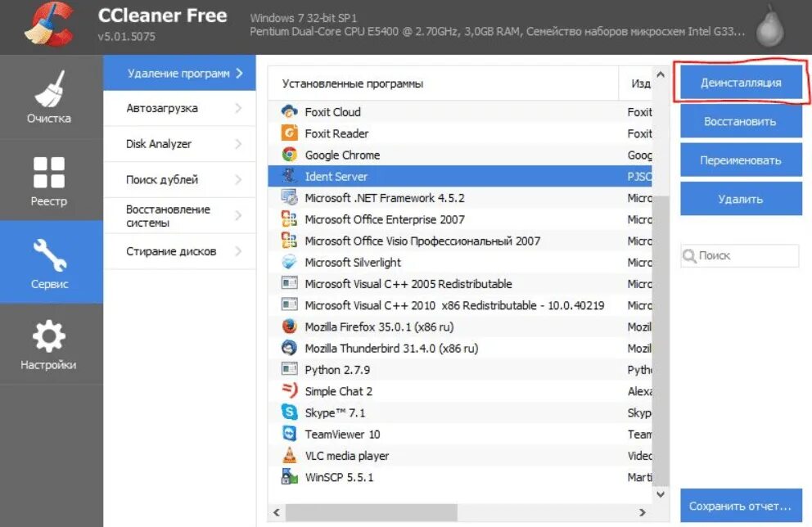Click the Office Visio 2007 icon
Image resolution: width=812 pixels, height=527 pixels.
click(x=289, y=241)
